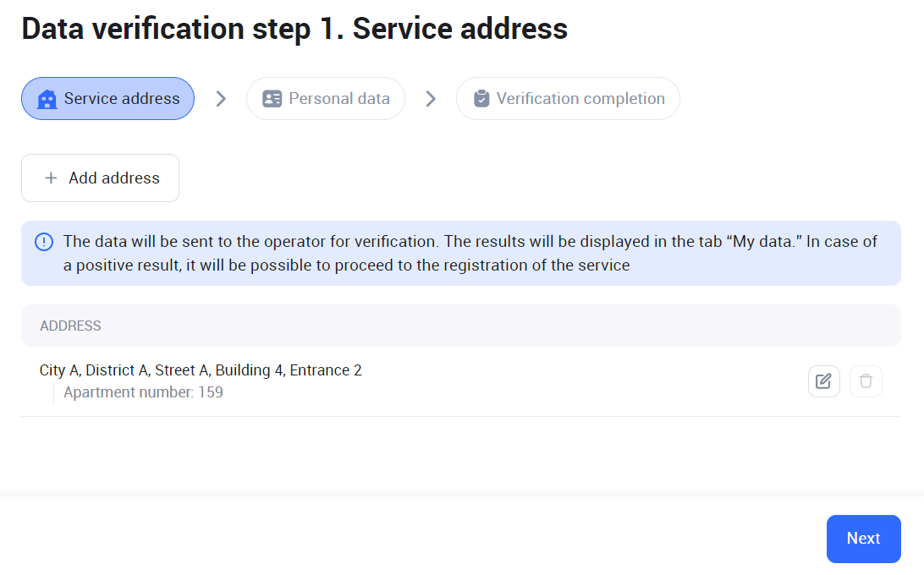Screen dimensions: 924x575
Task: Click the clipboard checkmark icon for Verification completion
Action: click(x=481, y=99)
